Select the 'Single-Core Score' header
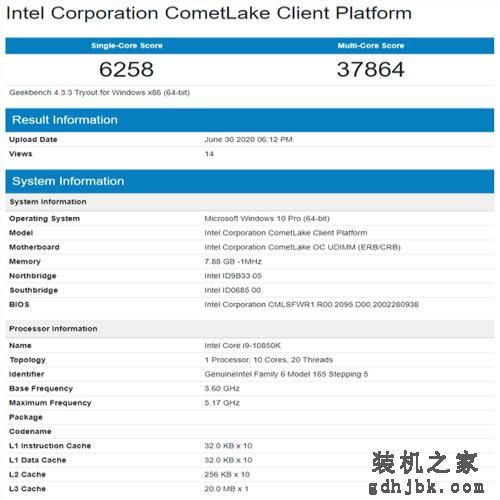The image size is (500, 500). [x=127, y=46]
